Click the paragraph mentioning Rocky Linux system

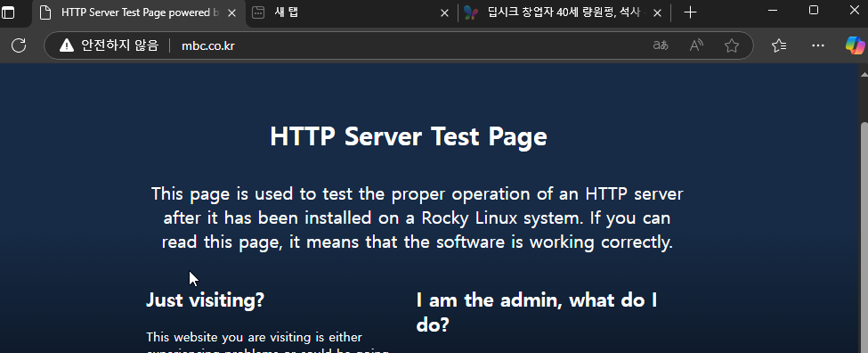point(418,218)
